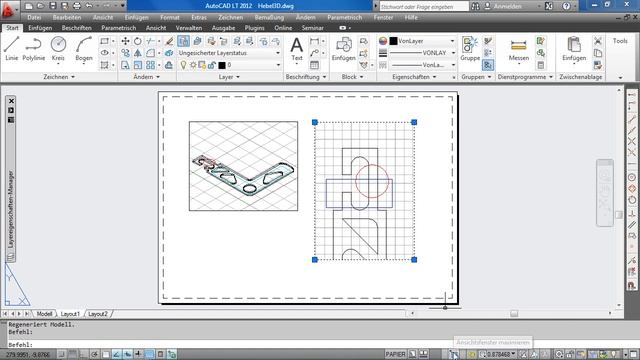Click the Array grid icon in Ändern
The image size is (640, 360).
click(x=150, y=65)
